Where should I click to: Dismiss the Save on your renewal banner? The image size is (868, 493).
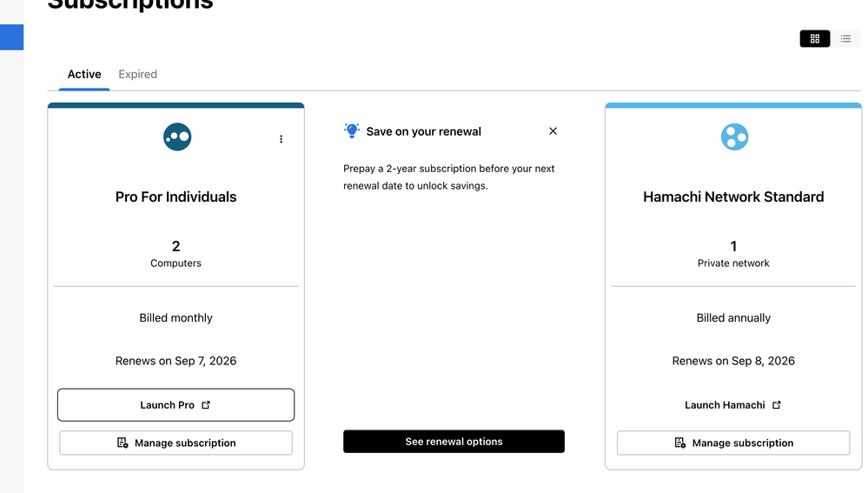click(553, 131)
